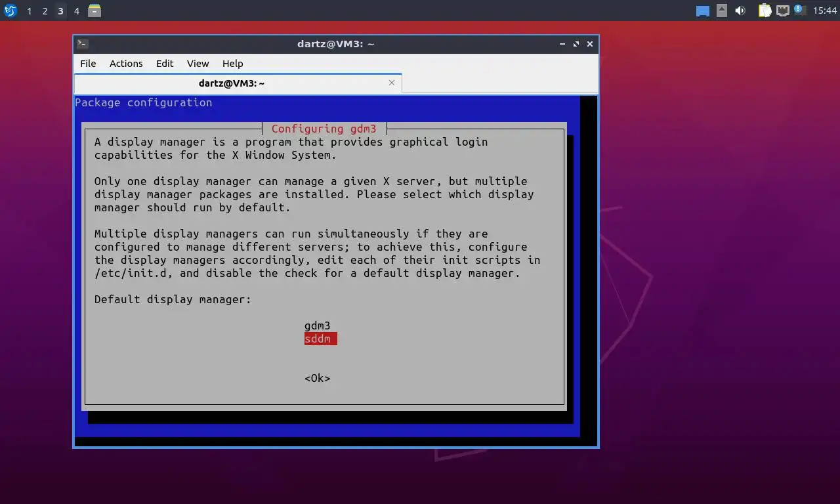
Task: Maximize the dartz@VM3 terminal window
Action: [x=576, y=44]
